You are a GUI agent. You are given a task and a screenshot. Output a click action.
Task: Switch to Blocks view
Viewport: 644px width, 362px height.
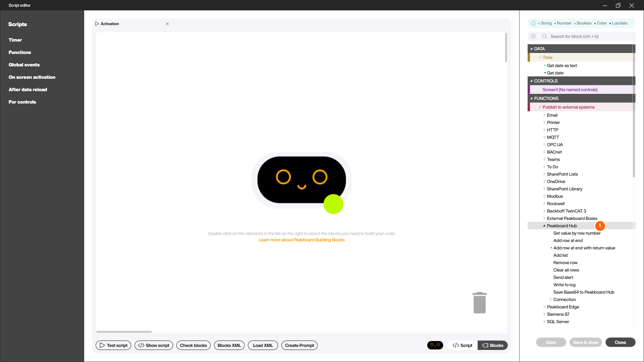pyautogui.click(x=493, y=345)
